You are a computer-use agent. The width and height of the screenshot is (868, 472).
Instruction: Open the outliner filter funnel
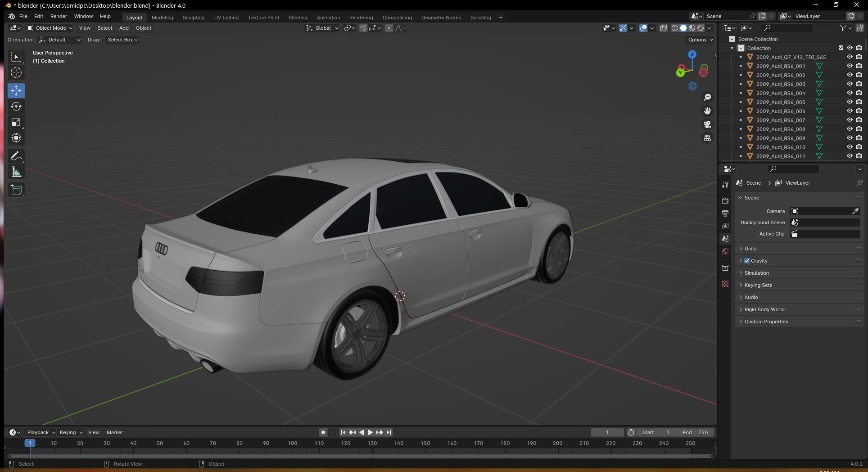coord(843,28)
